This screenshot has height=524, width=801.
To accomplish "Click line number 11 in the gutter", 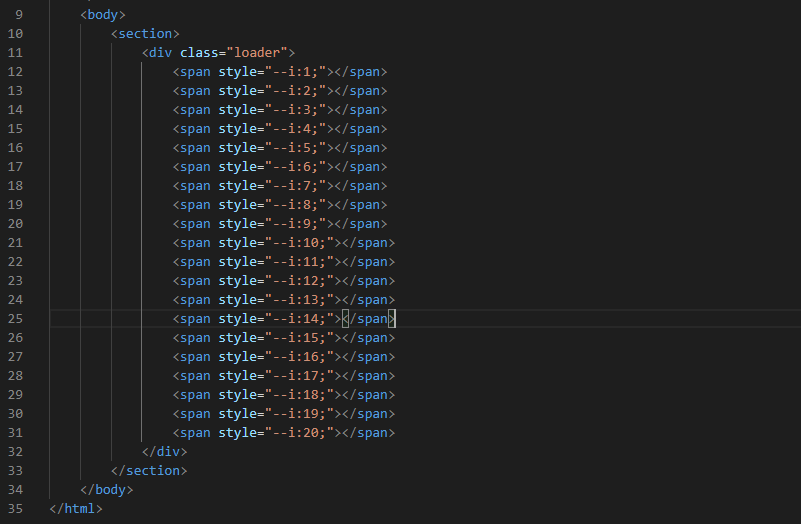I will coord(15,53).
